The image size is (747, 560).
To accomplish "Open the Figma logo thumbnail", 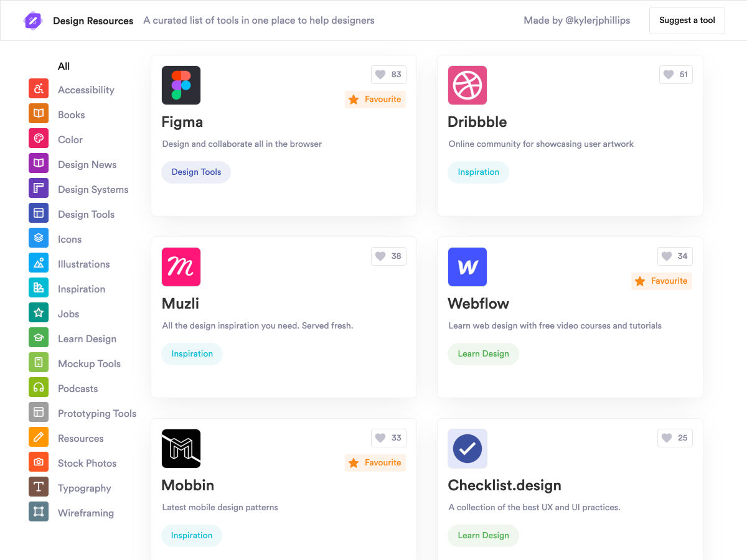I will point(181,85).
